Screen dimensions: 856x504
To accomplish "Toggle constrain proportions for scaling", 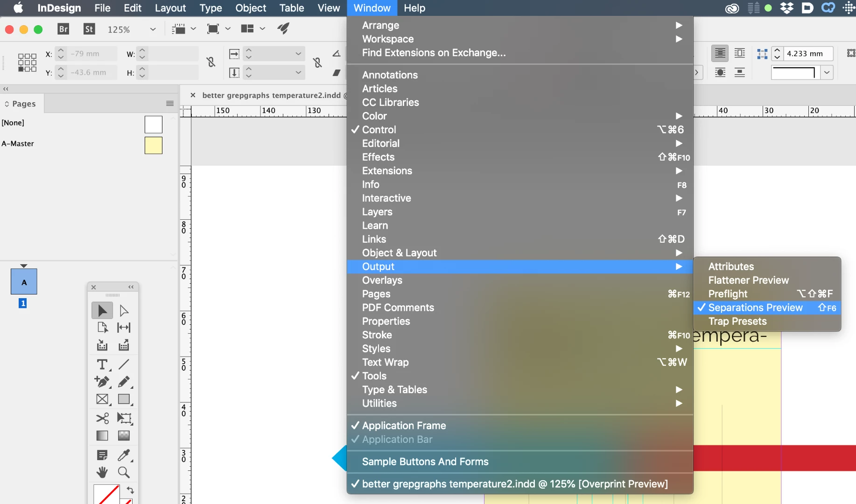I will (317, 62).
